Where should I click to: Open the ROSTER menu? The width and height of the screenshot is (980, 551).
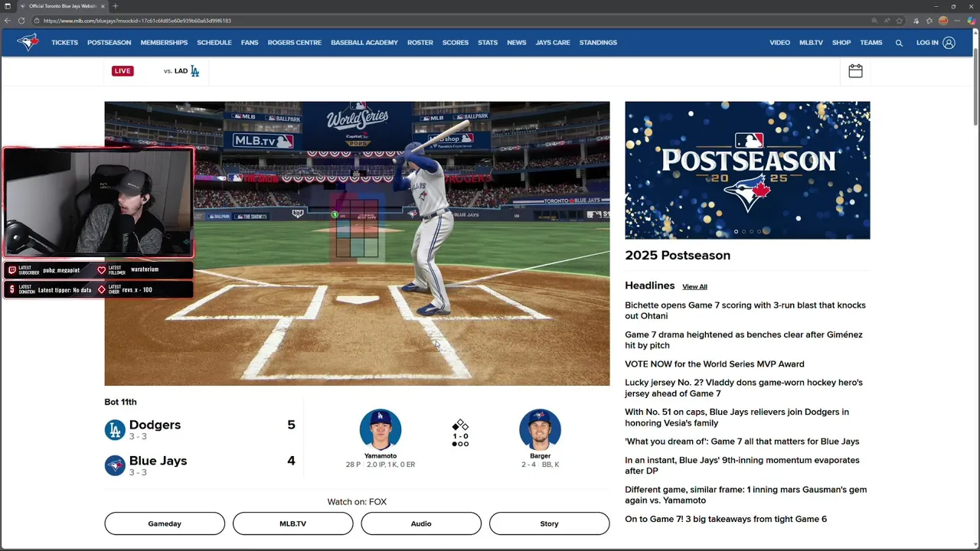coord(420,43)
